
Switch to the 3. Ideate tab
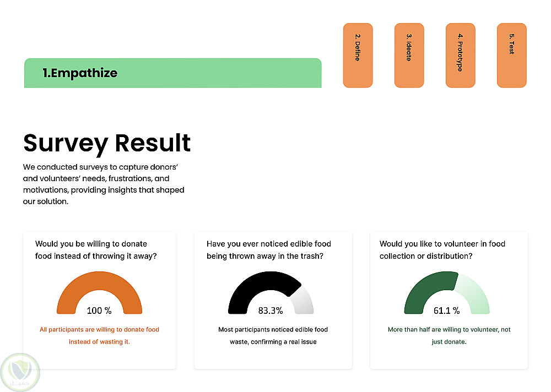click(x=409, y=55)
